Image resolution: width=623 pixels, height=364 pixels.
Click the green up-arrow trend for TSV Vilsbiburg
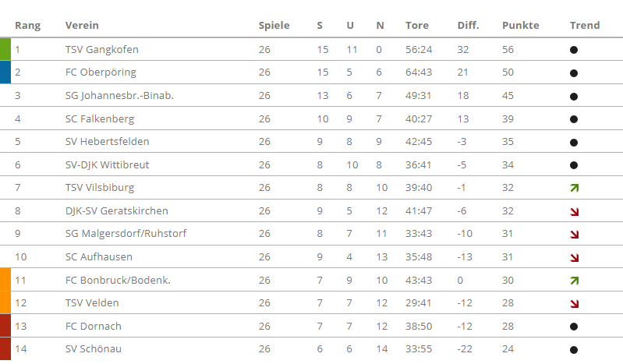pos(574,188)
